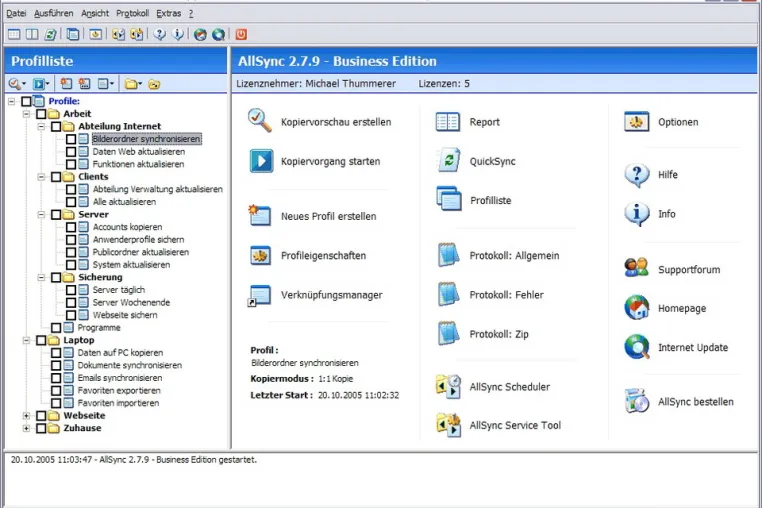Screen dimensions: 762x508
Task: Collapse the Server folder node
Action: tap(41, 214)
